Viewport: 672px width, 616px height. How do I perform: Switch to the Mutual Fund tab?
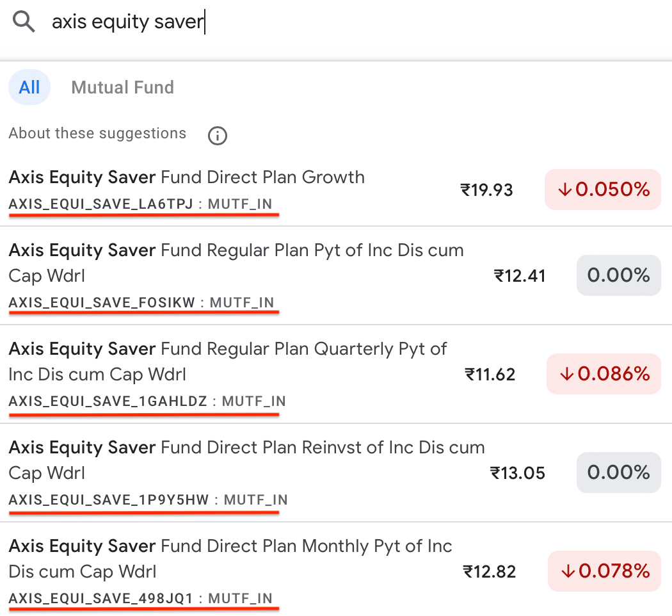click(x=122, y=87)
